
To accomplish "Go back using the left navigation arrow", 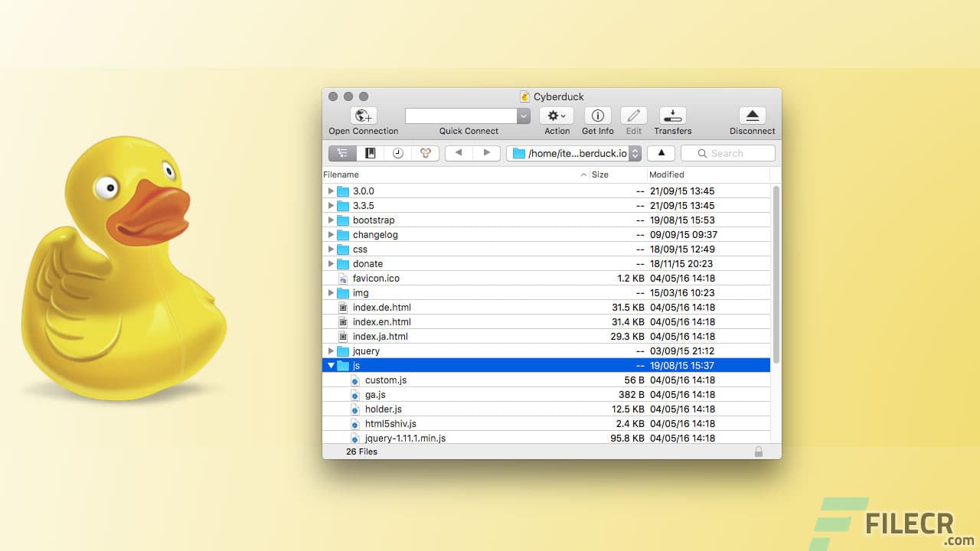I will (458, 153).
